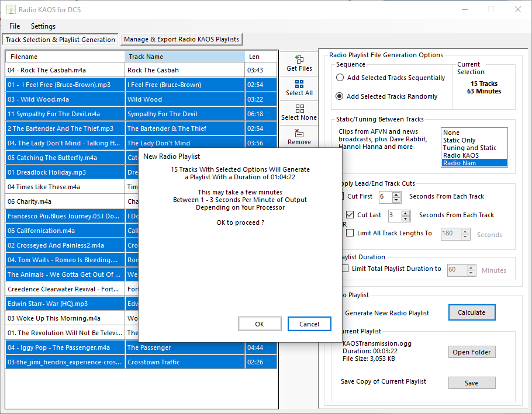
Task: Cancel the New Radio Playlist dialog
Action: pos(309,324)
